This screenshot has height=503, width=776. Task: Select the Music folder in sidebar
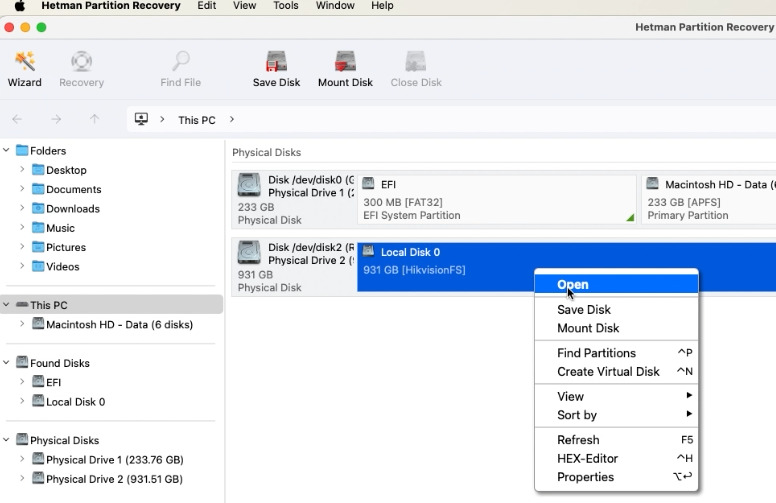pos(60,228)
